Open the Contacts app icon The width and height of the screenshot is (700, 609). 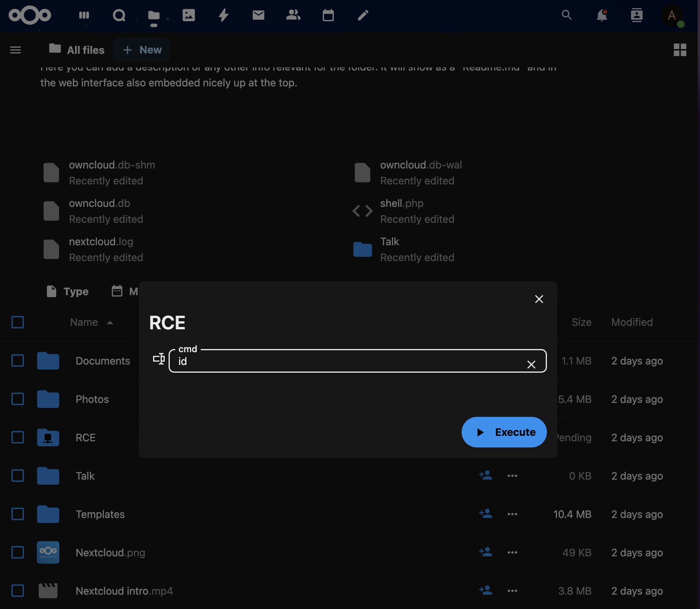(293, 15)
